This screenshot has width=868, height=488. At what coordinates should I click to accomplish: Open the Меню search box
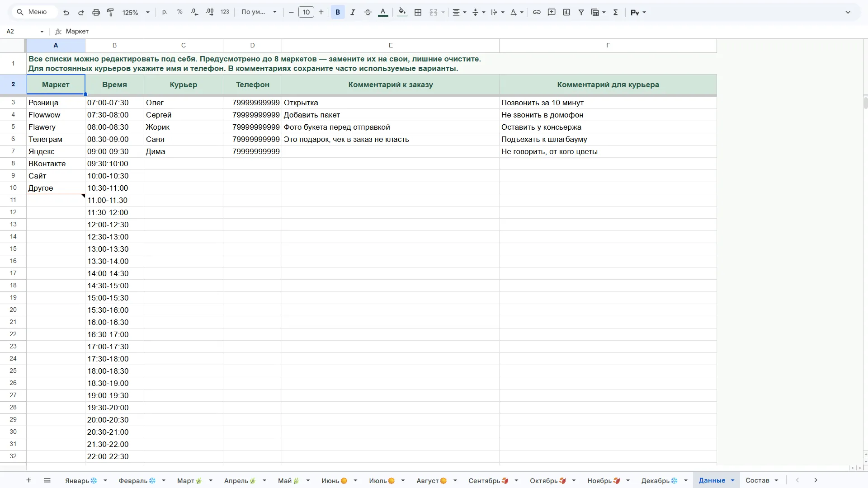(x=34, y=12)
